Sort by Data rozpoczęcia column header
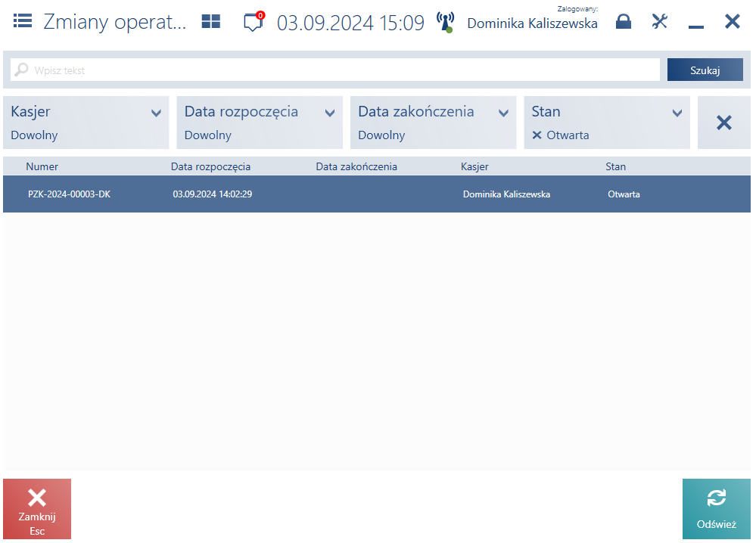Image resolution: width=756 pixels, height=543 pixels. pos(210,166)
